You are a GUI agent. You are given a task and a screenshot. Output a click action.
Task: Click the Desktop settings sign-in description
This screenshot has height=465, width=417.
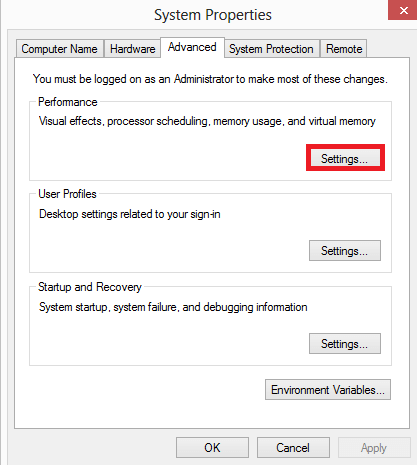click(130, 214)
